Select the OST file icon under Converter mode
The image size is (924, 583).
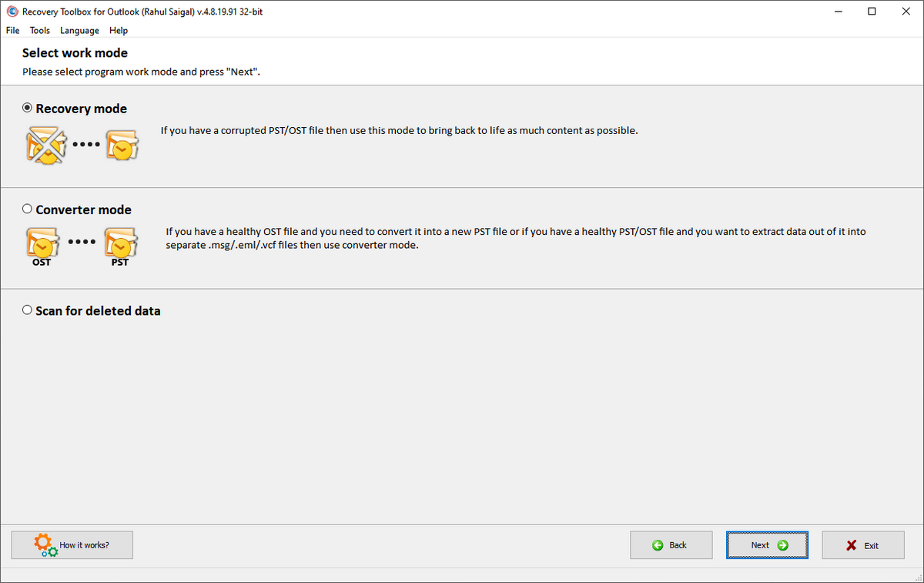(42, 241)
